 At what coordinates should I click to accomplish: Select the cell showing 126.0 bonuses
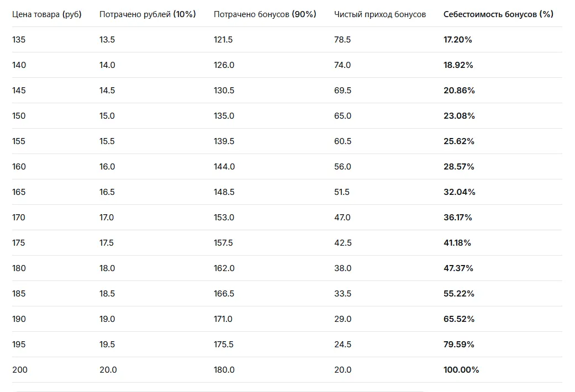[x=224, y=65]
